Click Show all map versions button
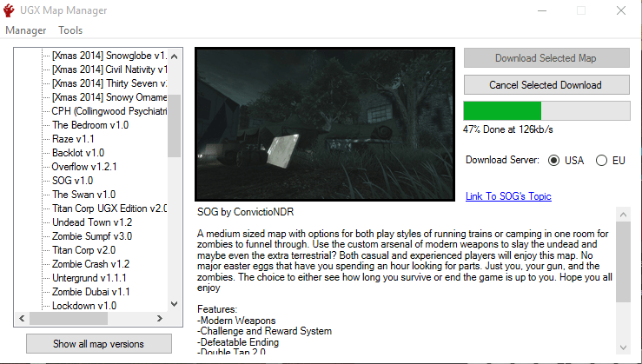The image size is (642, 364). [99, 343]
